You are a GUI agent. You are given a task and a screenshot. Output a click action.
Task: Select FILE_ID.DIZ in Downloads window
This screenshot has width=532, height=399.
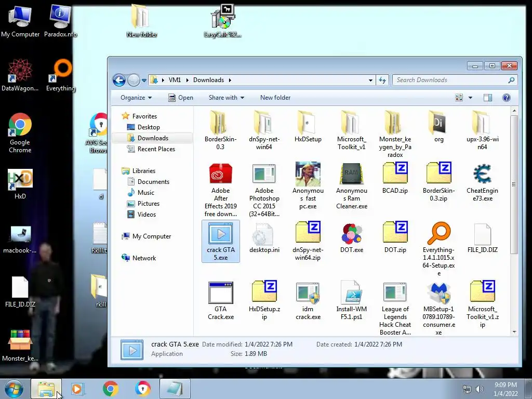(482, 238)
